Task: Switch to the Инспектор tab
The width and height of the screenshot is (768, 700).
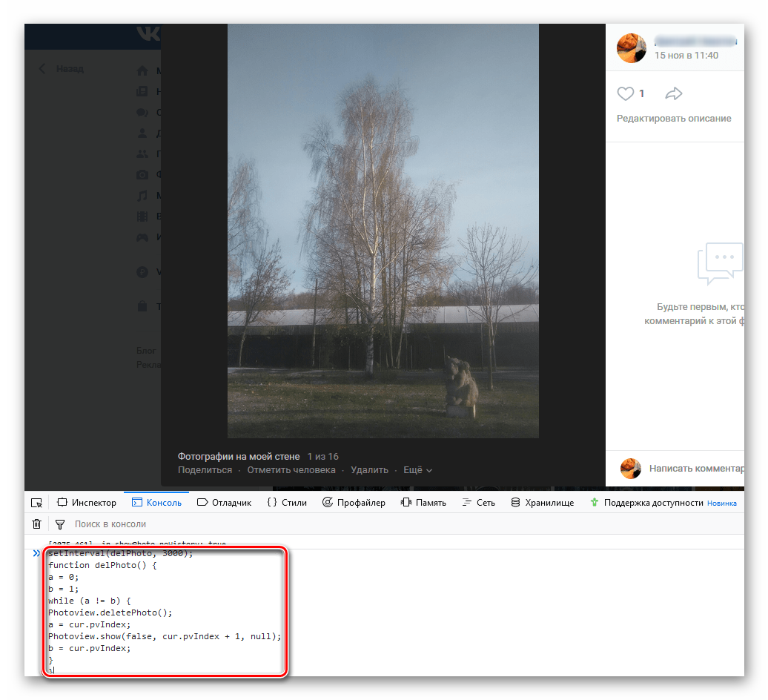Action: coord(87,503)
